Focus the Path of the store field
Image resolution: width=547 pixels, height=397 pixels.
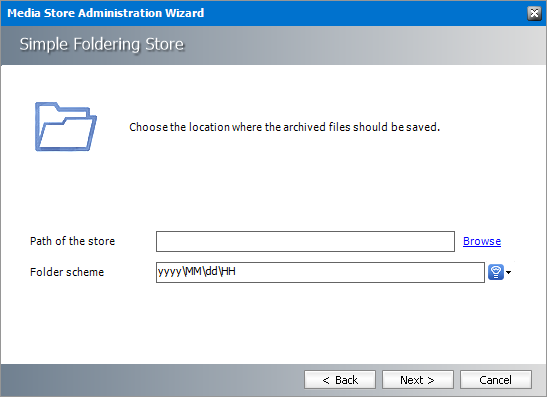[x=305, y=241]
